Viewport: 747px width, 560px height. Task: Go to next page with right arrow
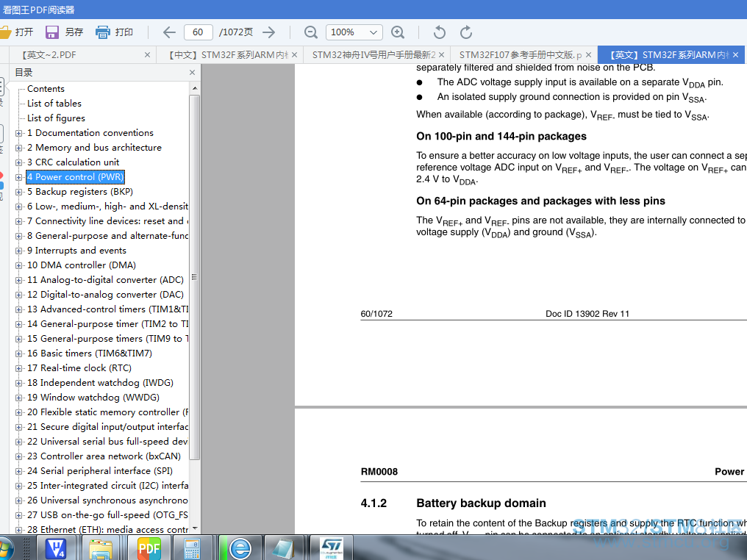pyautogui.click(x=269, y=32)
